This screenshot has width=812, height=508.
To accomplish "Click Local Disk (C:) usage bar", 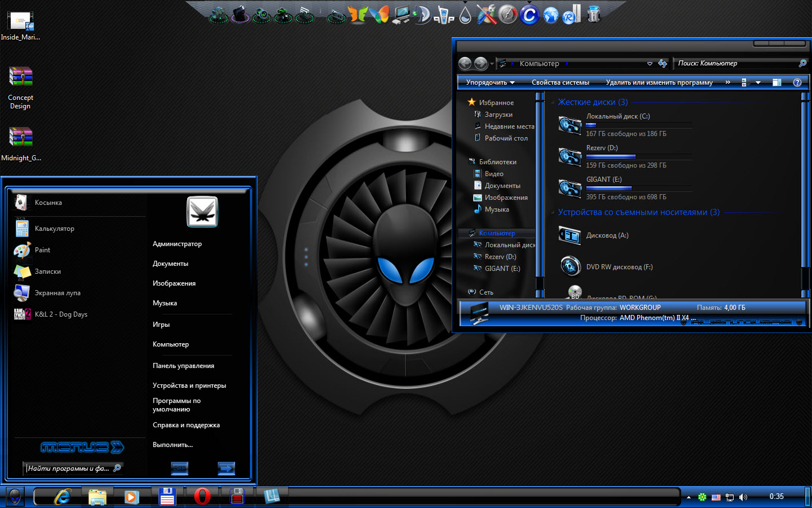I will tap(639, 125).
